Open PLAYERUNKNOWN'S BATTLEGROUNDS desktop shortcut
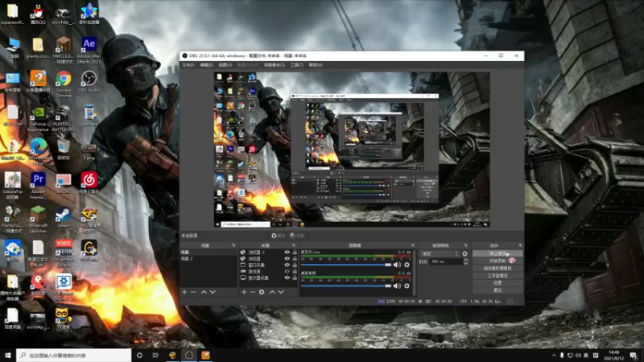 click(64, 118)
